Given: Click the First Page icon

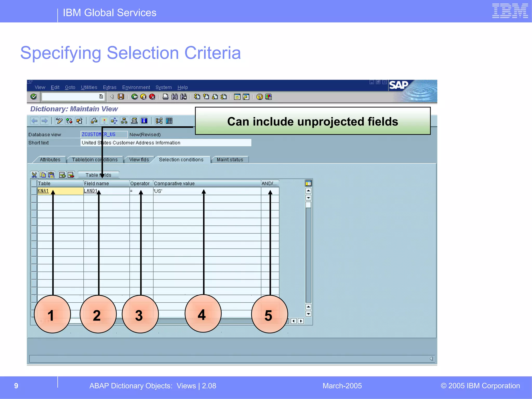Looking at the screenshot, I should pyautogui.click(x=197, y=97).
